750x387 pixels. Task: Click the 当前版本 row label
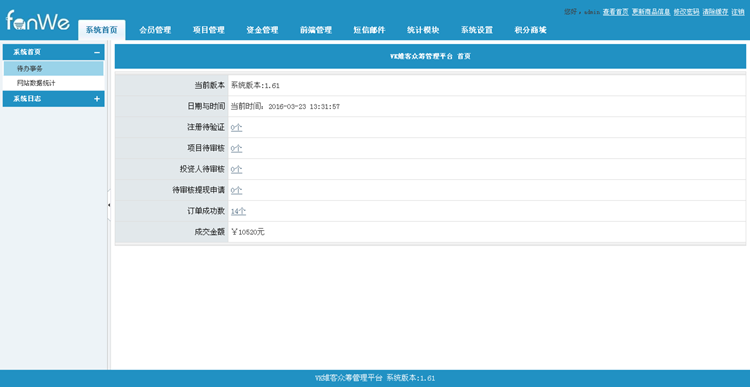click(x=209, y=86)
